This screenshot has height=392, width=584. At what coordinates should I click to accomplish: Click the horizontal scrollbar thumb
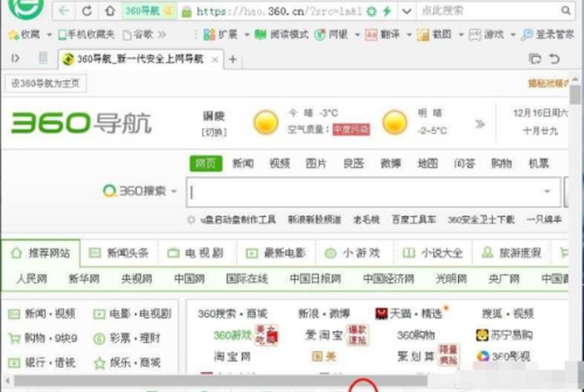pyautogui.click(x=220, y=380)
